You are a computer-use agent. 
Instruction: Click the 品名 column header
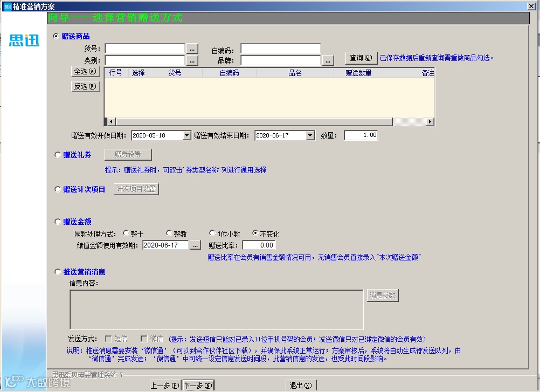pos(295,73)
